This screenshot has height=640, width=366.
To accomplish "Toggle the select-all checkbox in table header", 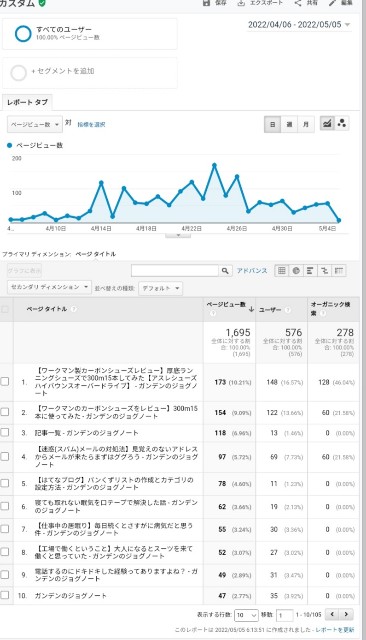I will click(x=5, y=309).
